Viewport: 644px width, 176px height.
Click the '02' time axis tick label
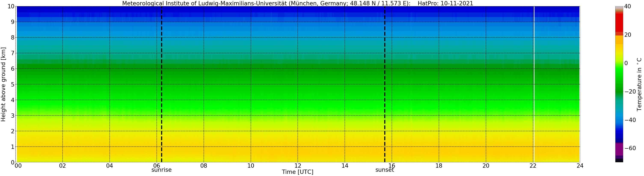pos(62,166)
